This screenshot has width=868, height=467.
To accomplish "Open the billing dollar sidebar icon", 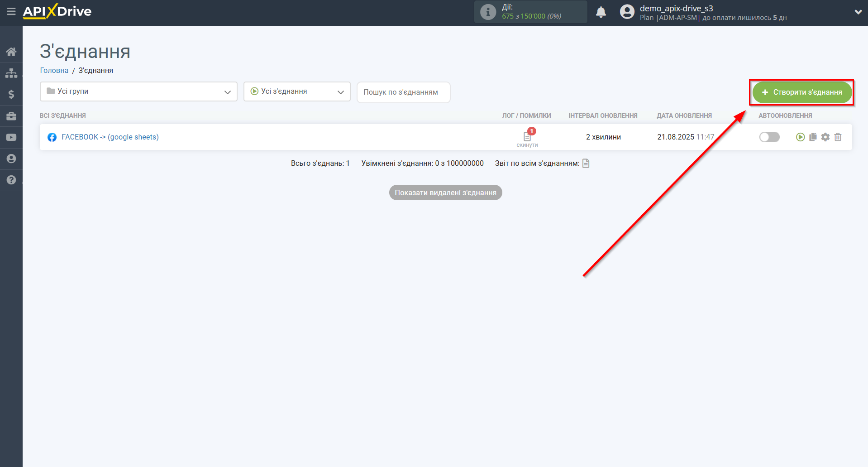I will tap(11, 94).
